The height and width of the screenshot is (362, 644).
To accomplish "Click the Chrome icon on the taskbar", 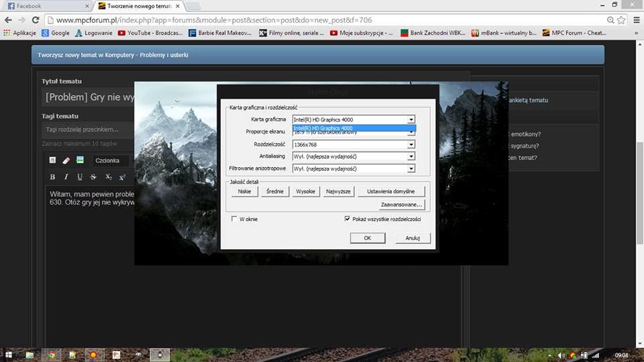I will tap(52, 355).
